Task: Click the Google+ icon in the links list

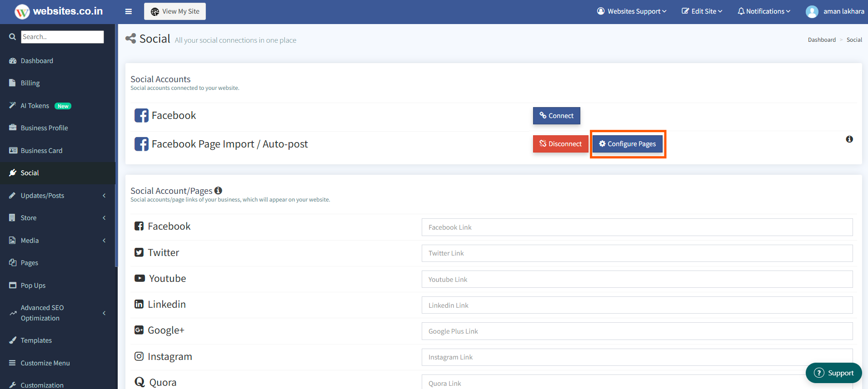Action: 139,330
